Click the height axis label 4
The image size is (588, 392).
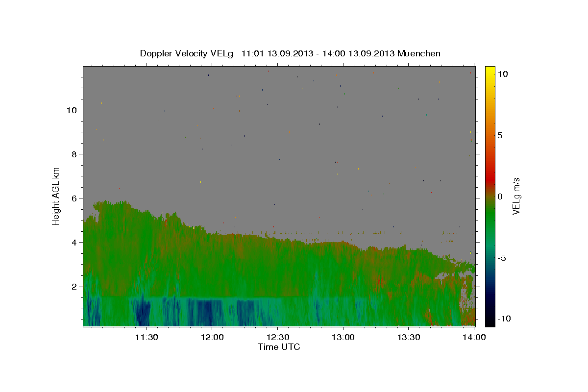[x=75, y=242]
